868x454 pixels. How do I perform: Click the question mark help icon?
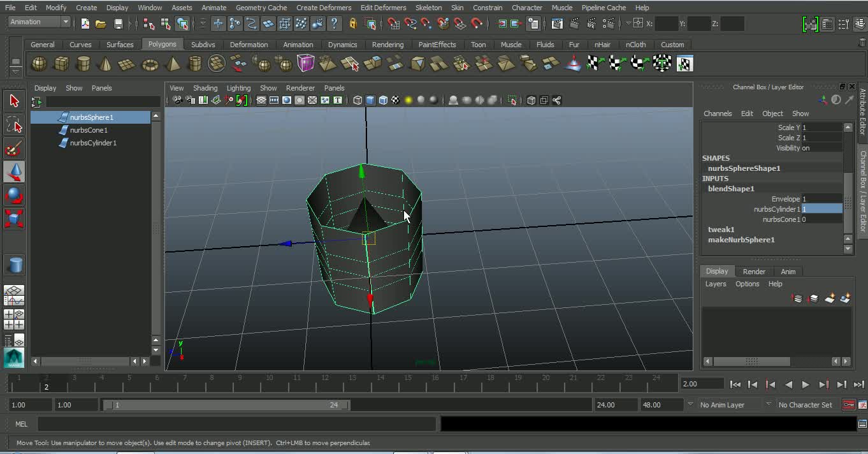335,24
